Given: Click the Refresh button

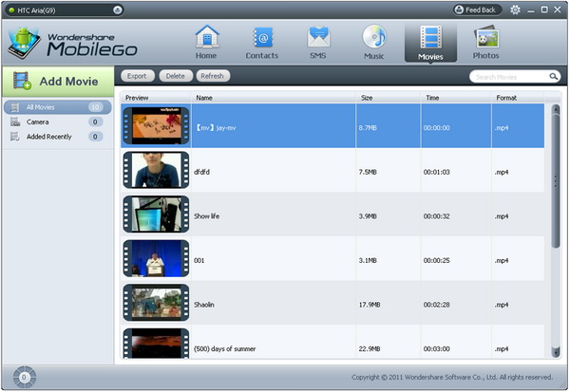Looking at the screenshot, I should 213,76.
